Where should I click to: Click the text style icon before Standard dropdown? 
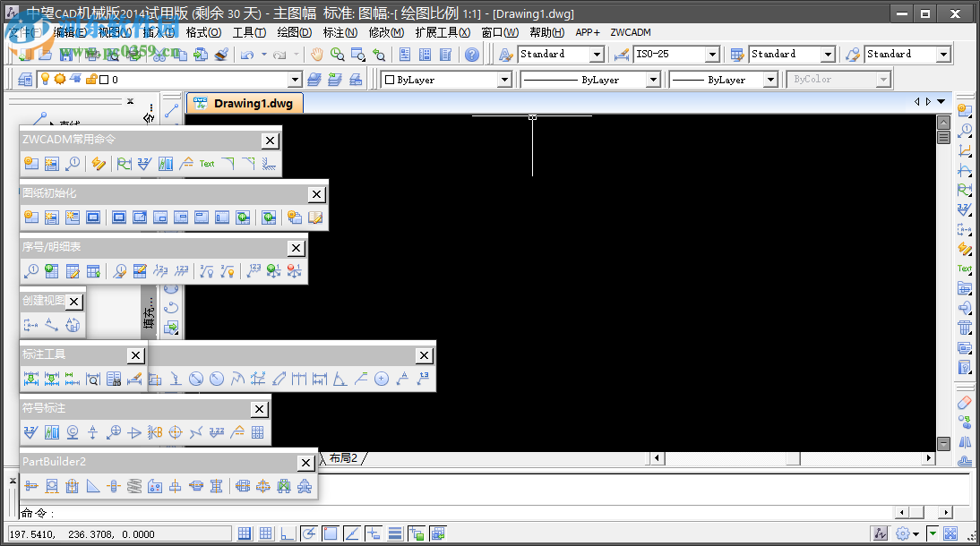pyautogui.click(x=505, y=55)
